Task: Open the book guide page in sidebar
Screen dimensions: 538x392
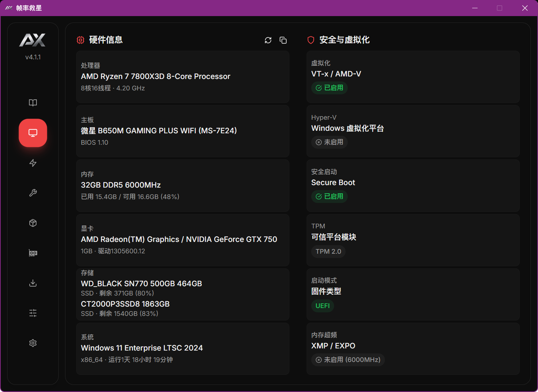Action: coord(33,103)
